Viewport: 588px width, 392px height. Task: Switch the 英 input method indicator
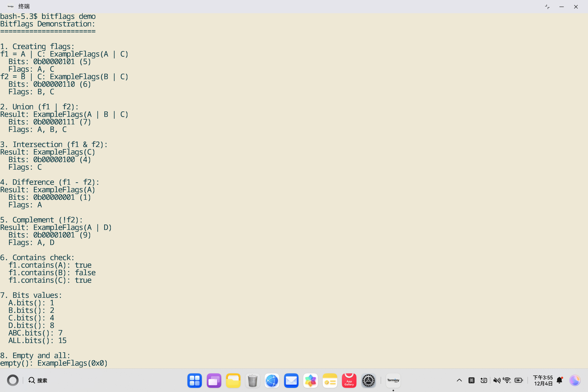coord(472,380)
